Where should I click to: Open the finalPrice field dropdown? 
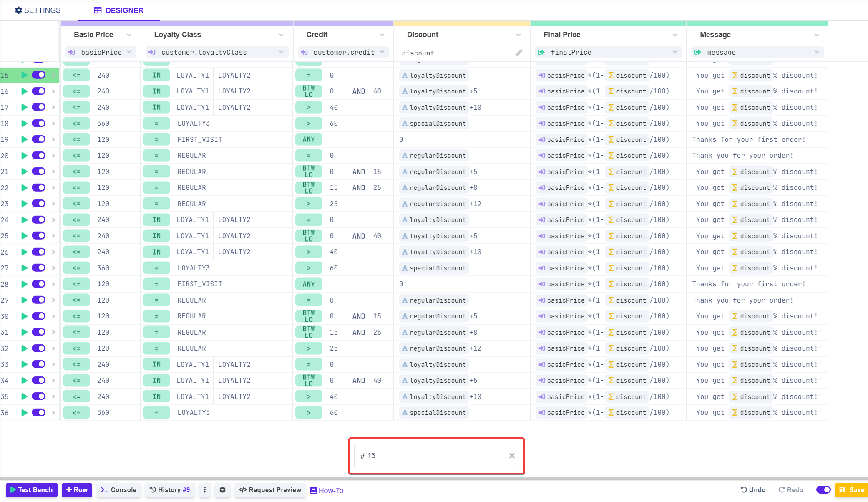click(674, 52)
